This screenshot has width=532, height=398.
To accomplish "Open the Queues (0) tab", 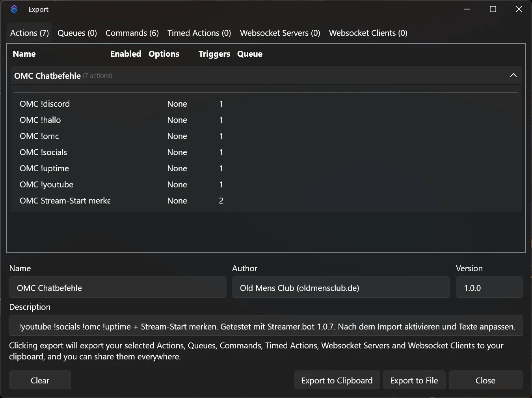I will coord(77,33).
